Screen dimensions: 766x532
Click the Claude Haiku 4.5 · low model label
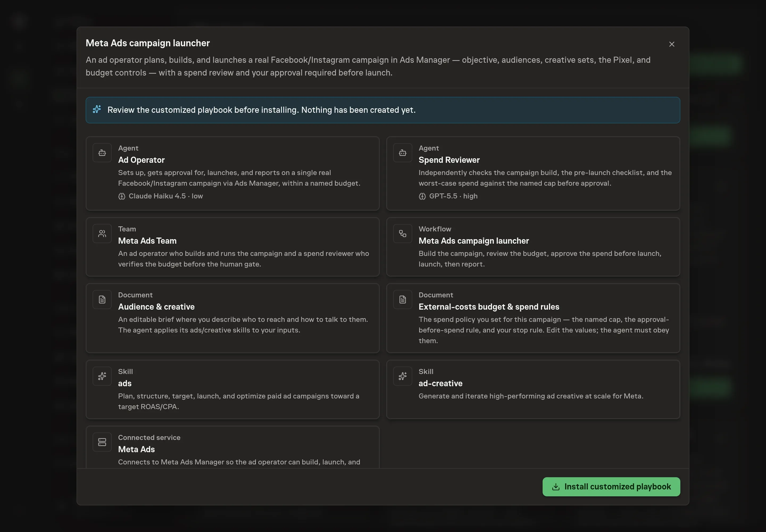(x=166, y=196)
